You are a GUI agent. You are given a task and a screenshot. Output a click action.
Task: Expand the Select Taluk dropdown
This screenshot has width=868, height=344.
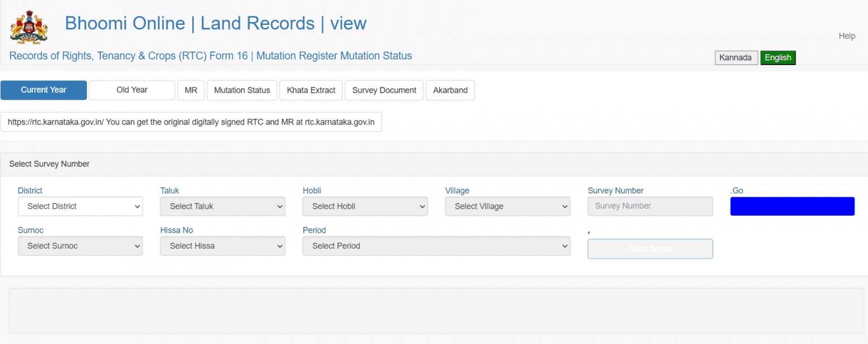[223, 207]
